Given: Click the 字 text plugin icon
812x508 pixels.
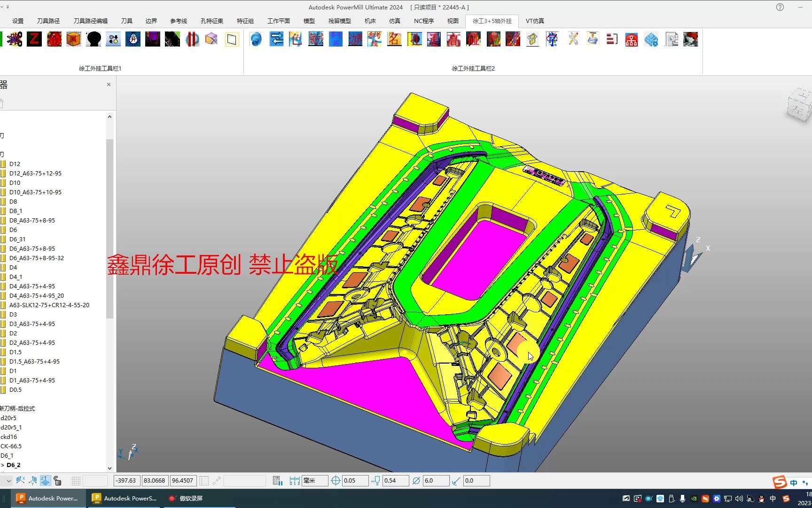Looking at the screenshot, I should 552,39.
